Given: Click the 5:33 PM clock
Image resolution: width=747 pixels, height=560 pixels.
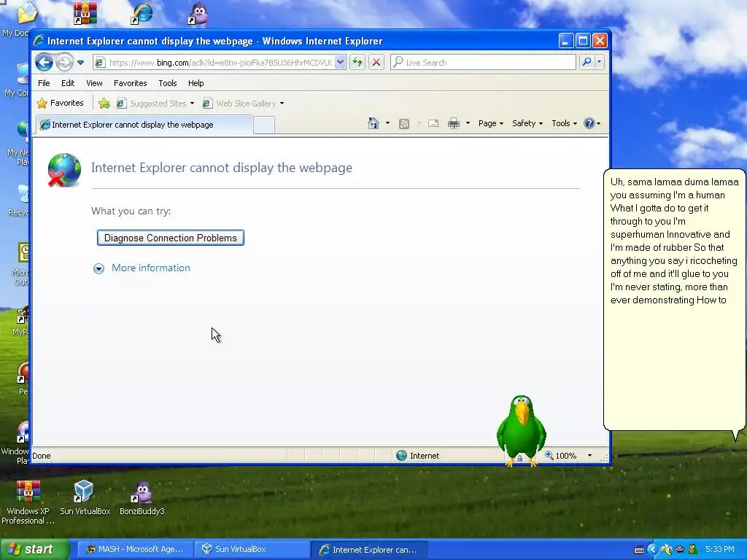Looking at the screenshot, I should (x=719, y=549).
